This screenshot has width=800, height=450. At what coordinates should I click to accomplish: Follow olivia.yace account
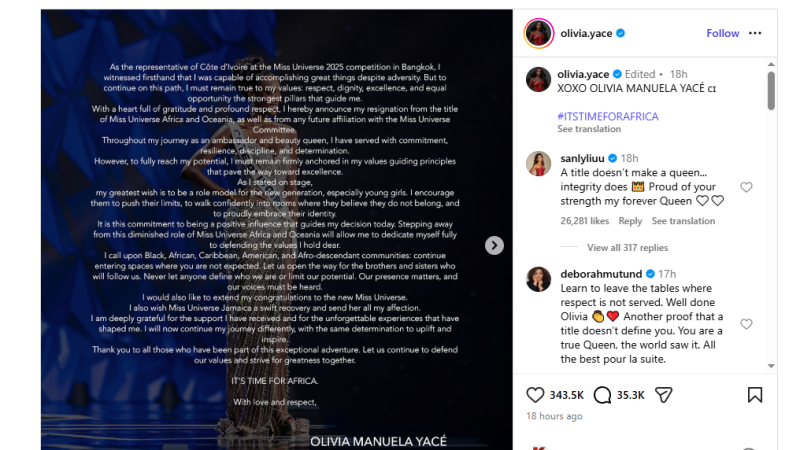pyautogui.click(x=722, y=33)
